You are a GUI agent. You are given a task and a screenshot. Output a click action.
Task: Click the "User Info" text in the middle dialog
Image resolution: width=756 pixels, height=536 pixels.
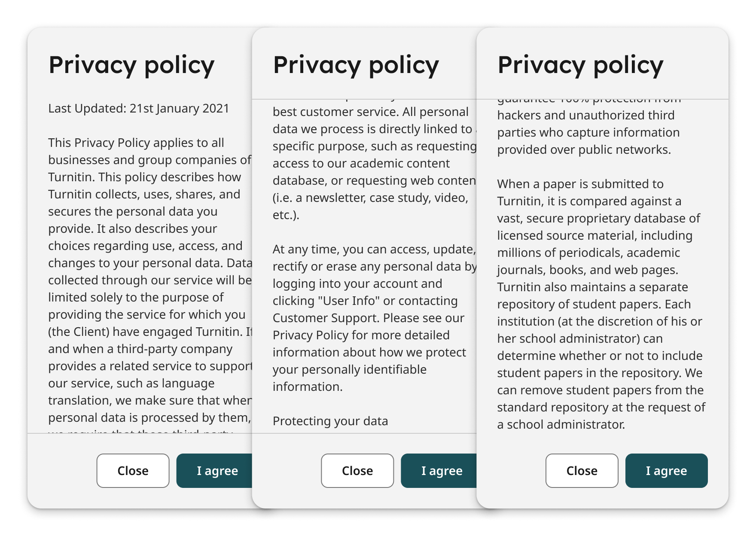pyautogui.click(x=349, y=301)
